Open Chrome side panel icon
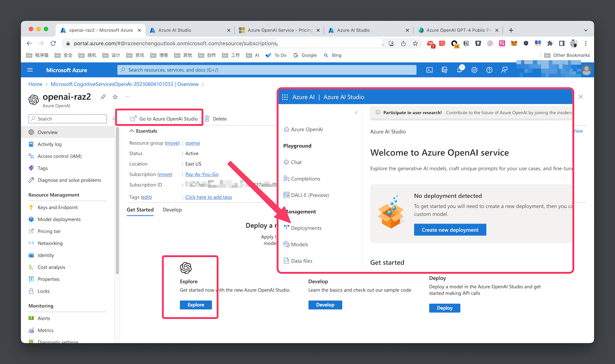 tap(562, 43)
